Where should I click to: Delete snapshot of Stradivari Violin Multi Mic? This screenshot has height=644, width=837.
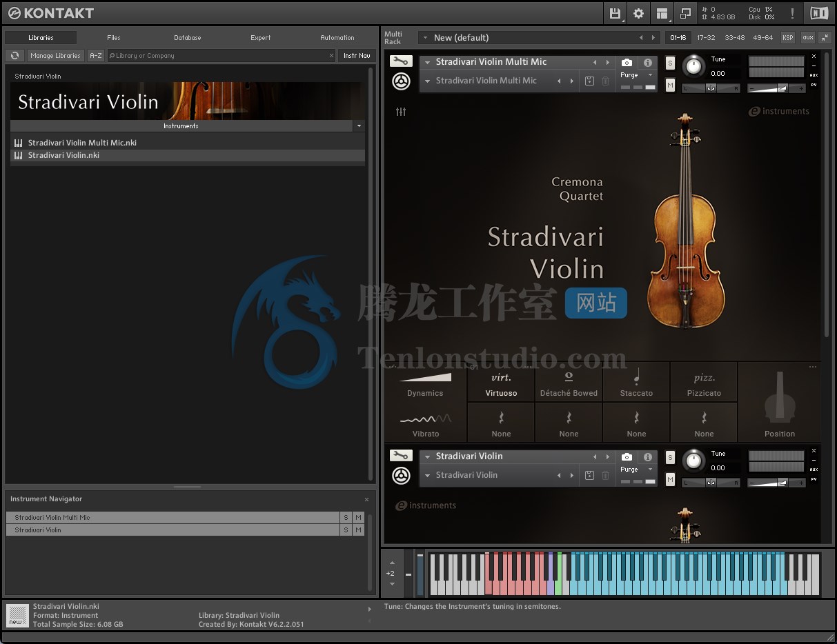coord(605,81)
